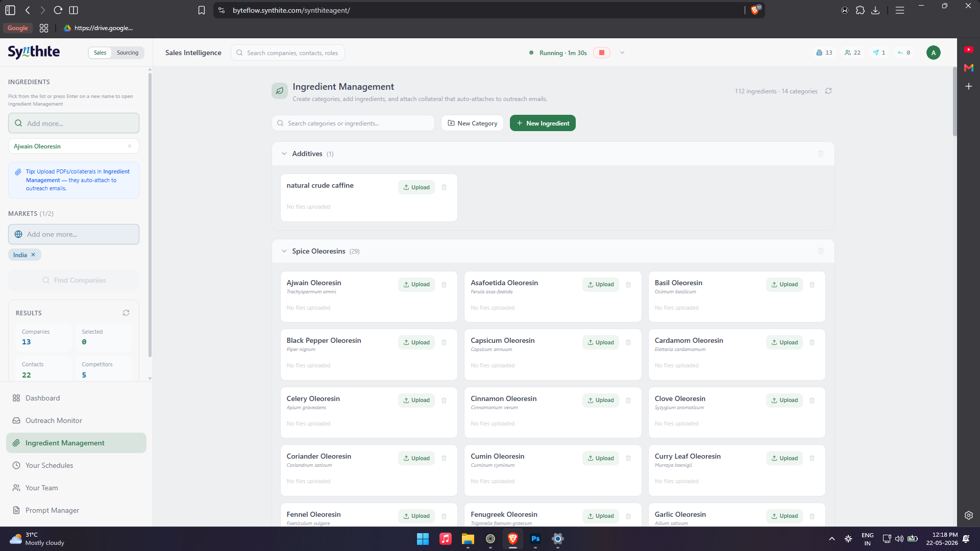Delete Capsicum Oleoresin ingredient card
980x551 pixels.
coord(628,342)
